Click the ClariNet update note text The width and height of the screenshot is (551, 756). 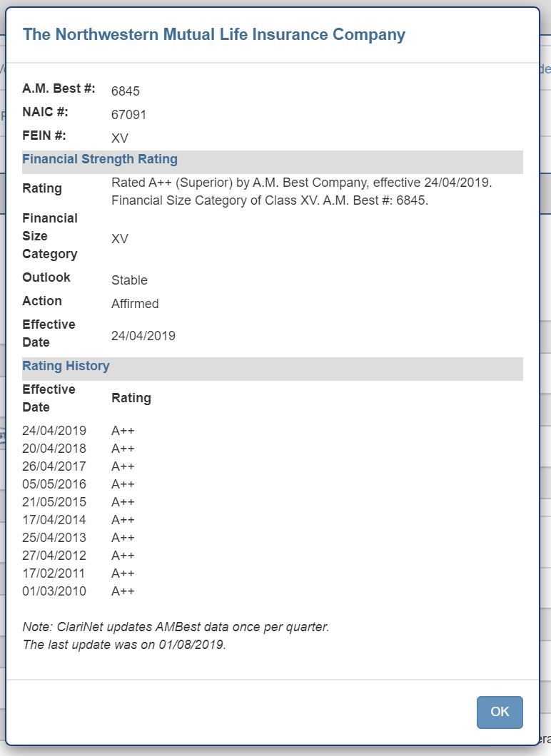pyautogui.click(x=176, y=636)
